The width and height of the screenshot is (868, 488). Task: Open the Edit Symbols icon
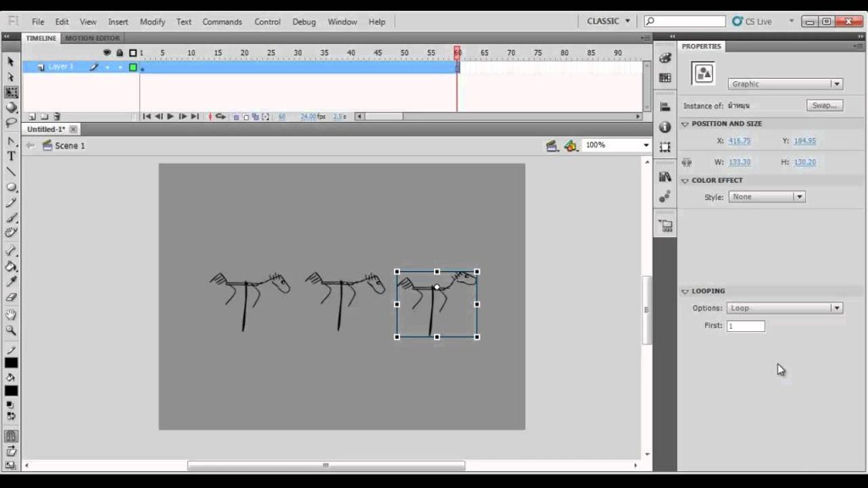click(x=570, y=146)
